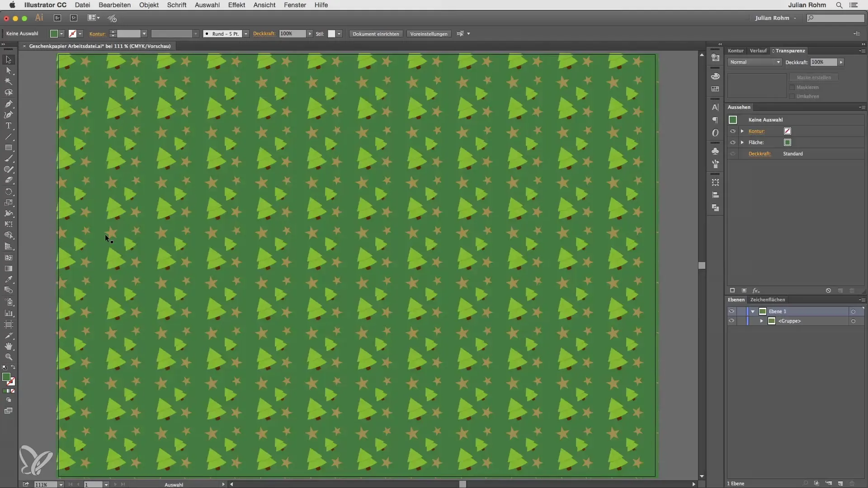Click the Deckkraft label in control bar
This screenshot has height=488, width=868.
coord(264,34)
